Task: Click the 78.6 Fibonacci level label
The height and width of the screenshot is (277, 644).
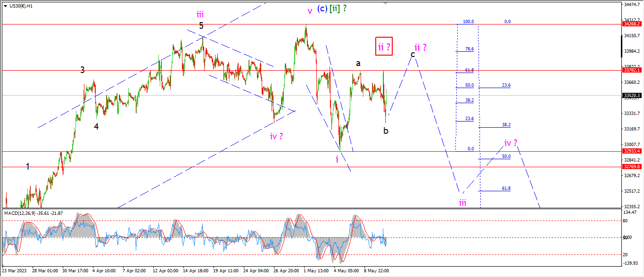Action: (x=470, y=49)
